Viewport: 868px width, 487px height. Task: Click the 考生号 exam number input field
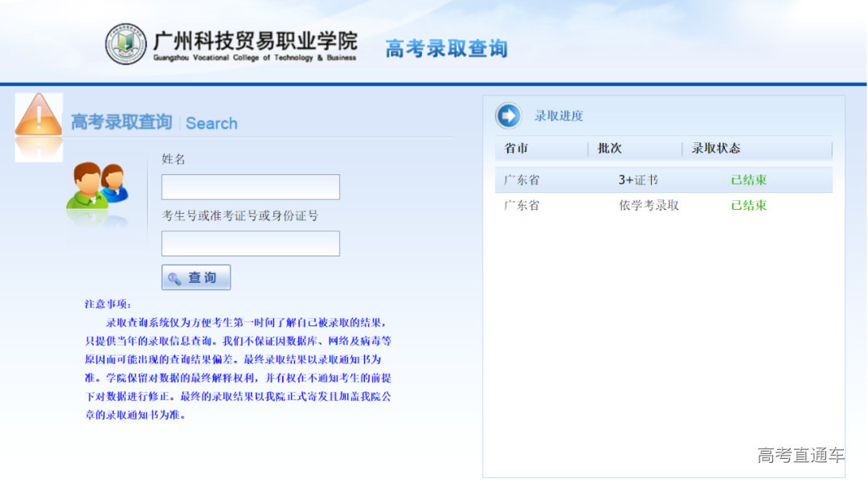249,243
